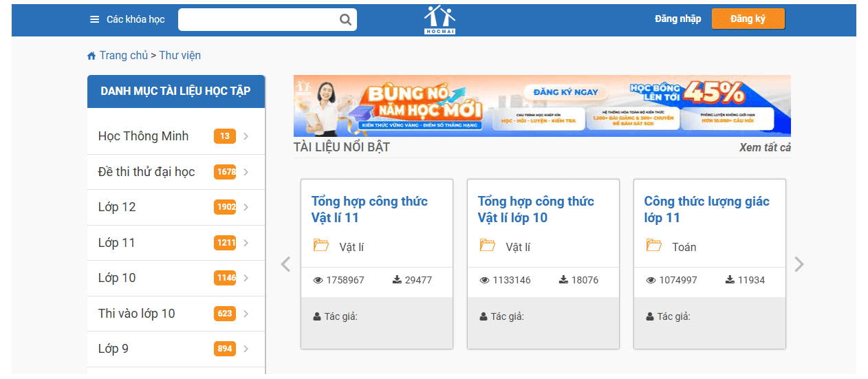Open Công thức lượng giác lớp 11
Image resolution: width=868 pixels, height=379 pixels.
706,210
